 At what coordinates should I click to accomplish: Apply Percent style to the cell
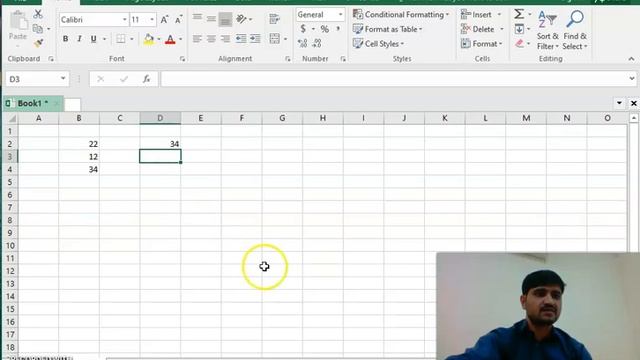coord(324,29)
